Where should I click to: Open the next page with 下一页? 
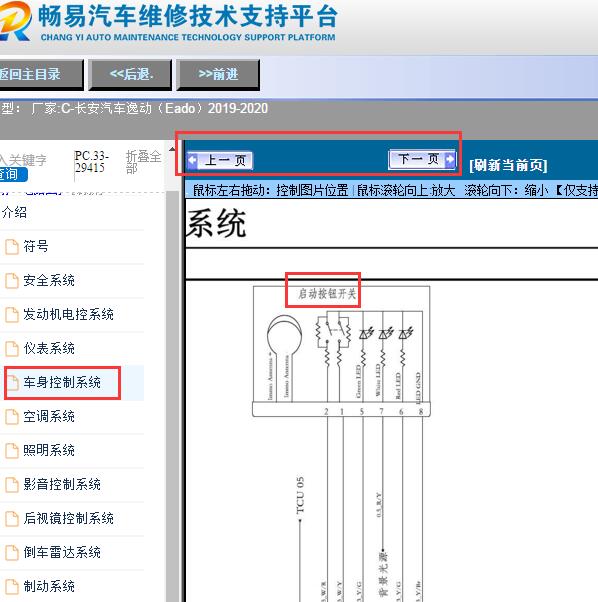(422, 159)
